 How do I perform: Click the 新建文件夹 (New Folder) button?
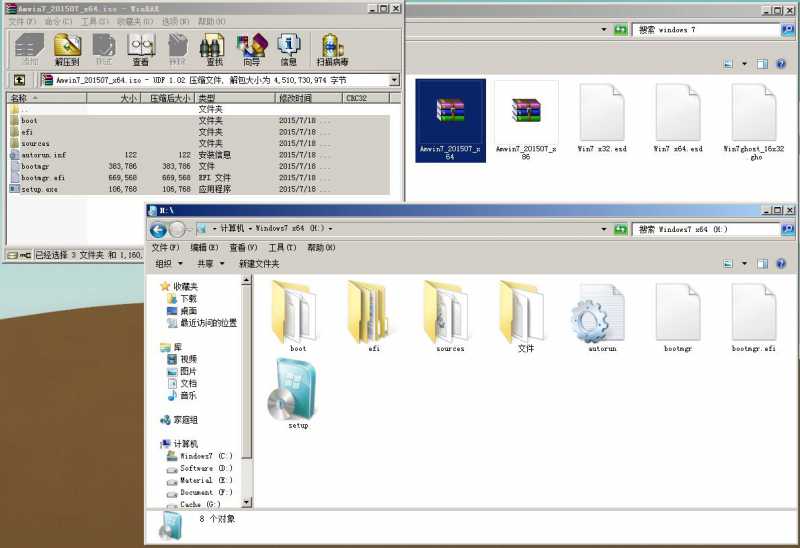pyautogui.click(x=259, y=263)
